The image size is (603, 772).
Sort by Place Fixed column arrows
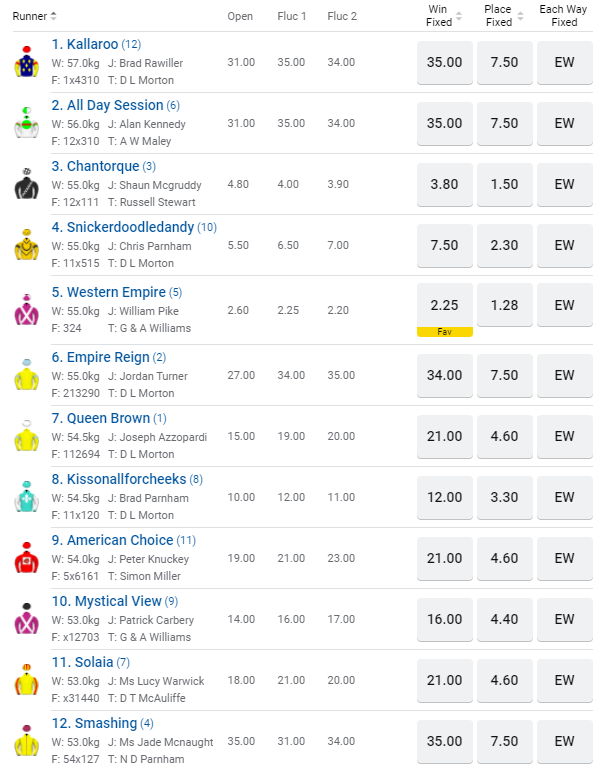point(518,17)
